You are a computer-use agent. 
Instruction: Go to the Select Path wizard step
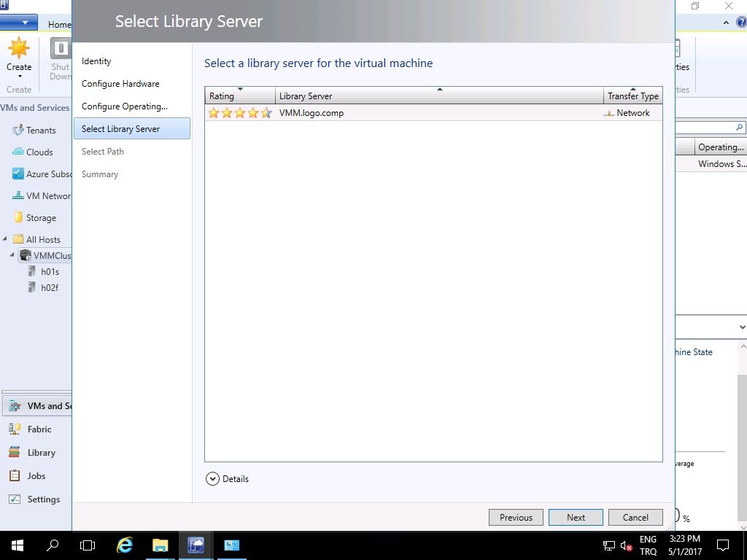pyautogui.click(x=103, y=152)
